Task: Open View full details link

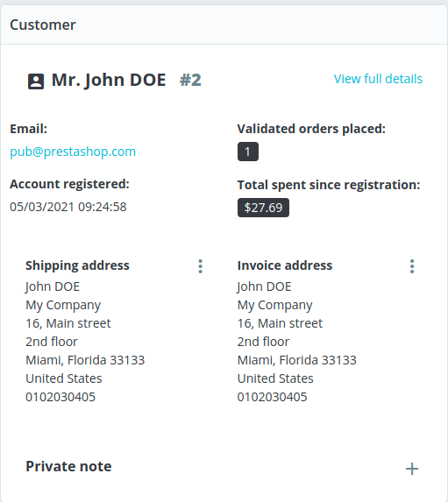Action: (378, 79)
